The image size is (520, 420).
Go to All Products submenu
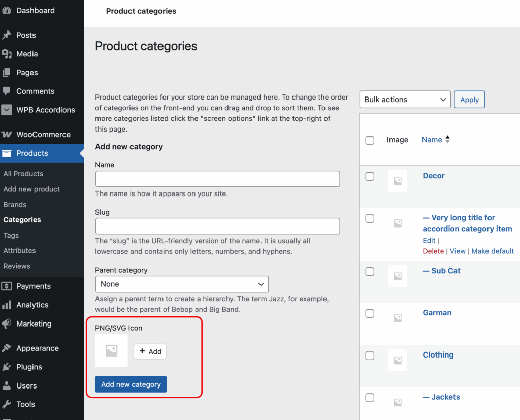pos(23,174)
